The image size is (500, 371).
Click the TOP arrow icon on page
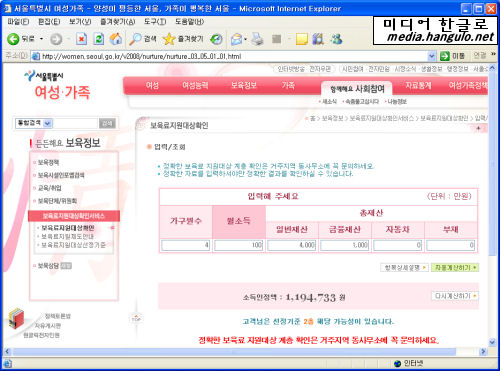click(x=137, y=318)
